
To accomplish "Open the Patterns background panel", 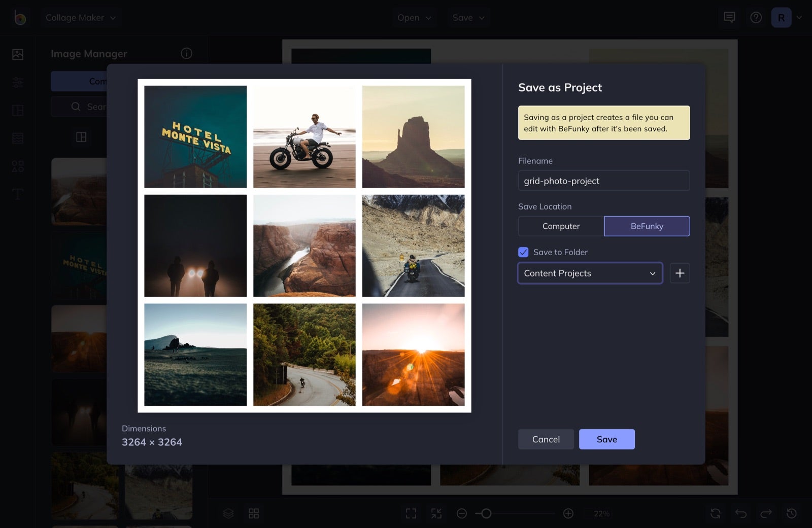I will tap(17, 137).
